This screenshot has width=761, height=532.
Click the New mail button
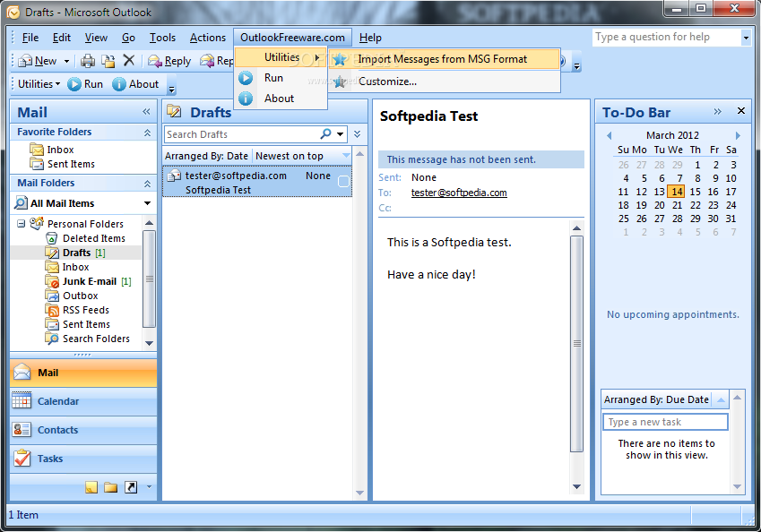coord(38,61)
